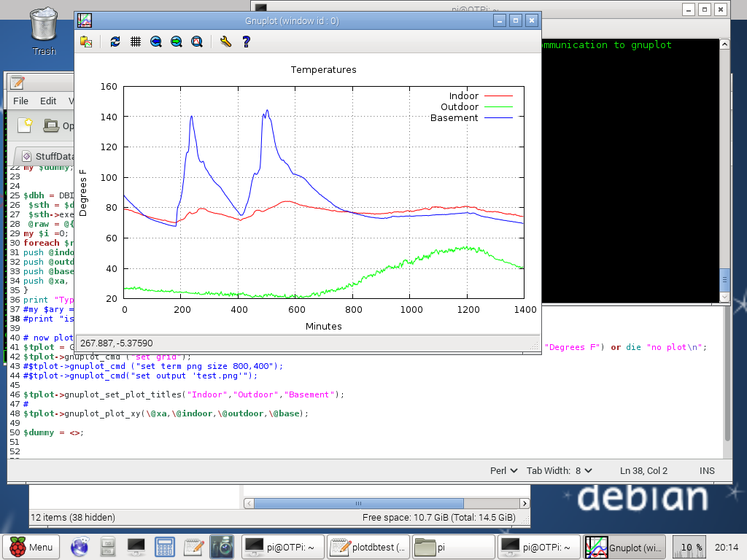Image resolution: width=747 pixels, height=560 pixels.
Task: Click the 20:14 clock in taskbar
Action: pyautogui.click(x=727, y=547)
